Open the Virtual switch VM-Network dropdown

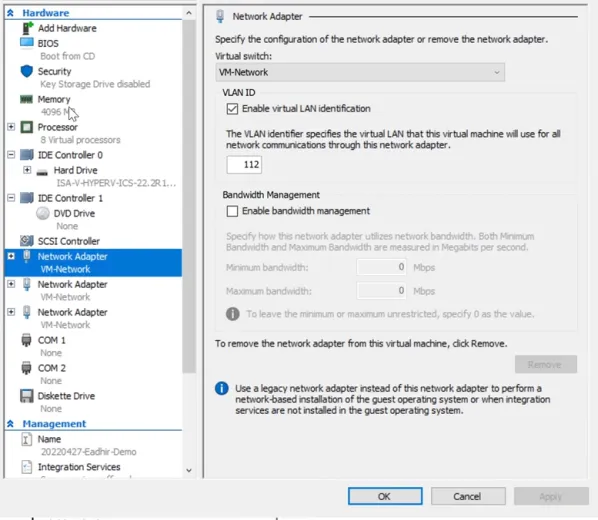click(360, 72)
